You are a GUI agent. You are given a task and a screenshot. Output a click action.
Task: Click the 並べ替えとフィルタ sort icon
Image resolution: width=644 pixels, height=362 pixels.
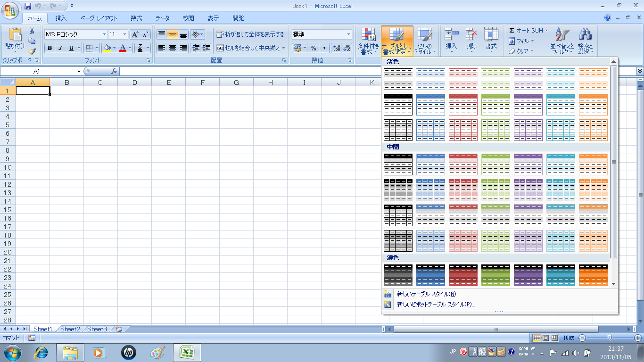coord(562,41)
